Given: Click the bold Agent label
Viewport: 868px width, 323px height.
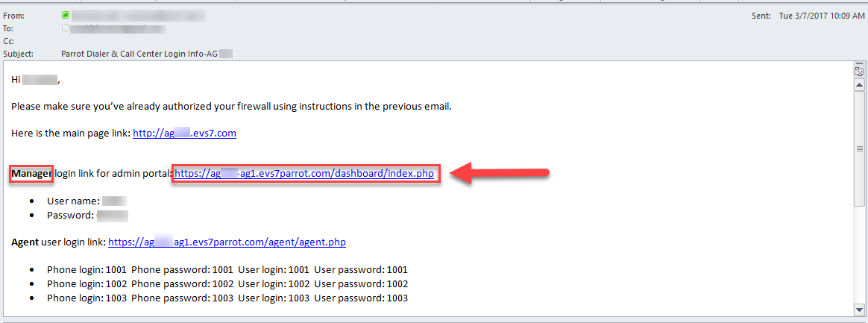Looking at the screenshot, I should [25, 242].
